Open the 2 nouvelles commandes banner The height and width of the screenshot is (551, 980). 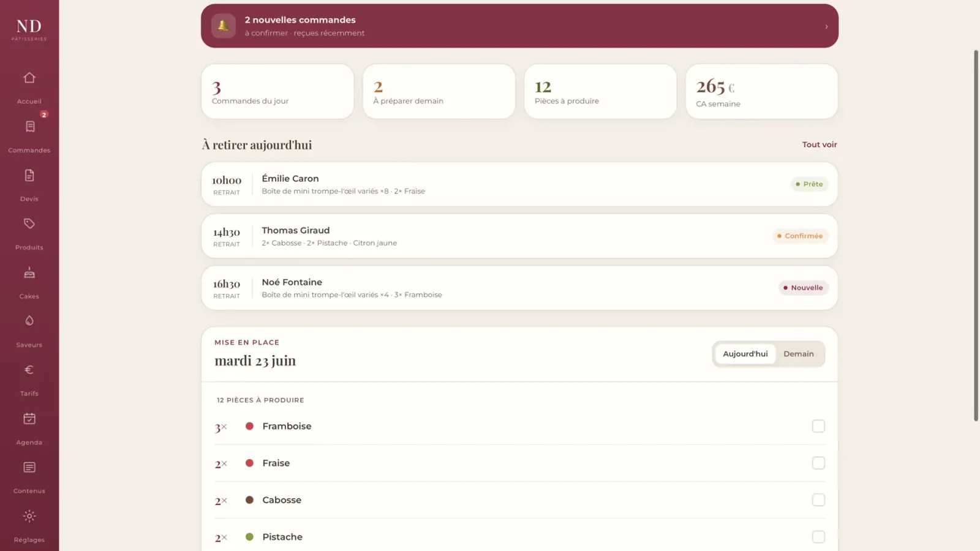pyautogui.click(x=519, y=26)
